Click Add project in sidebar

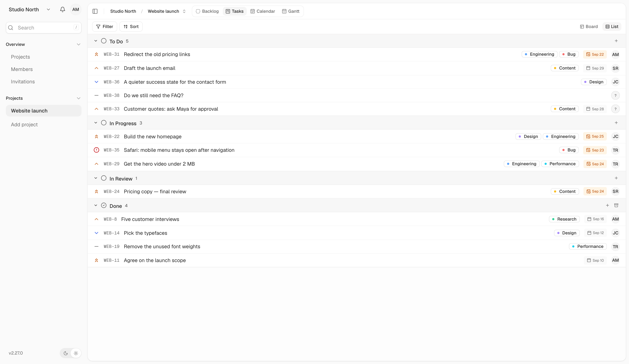tap(24, 124)
